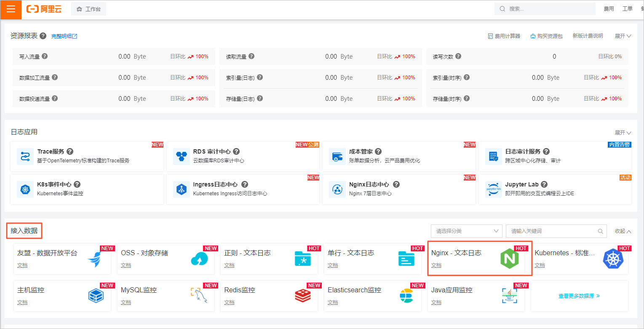Open the K8s事件中心 icon
Viewport: 644px width, 329px height.
25,189
